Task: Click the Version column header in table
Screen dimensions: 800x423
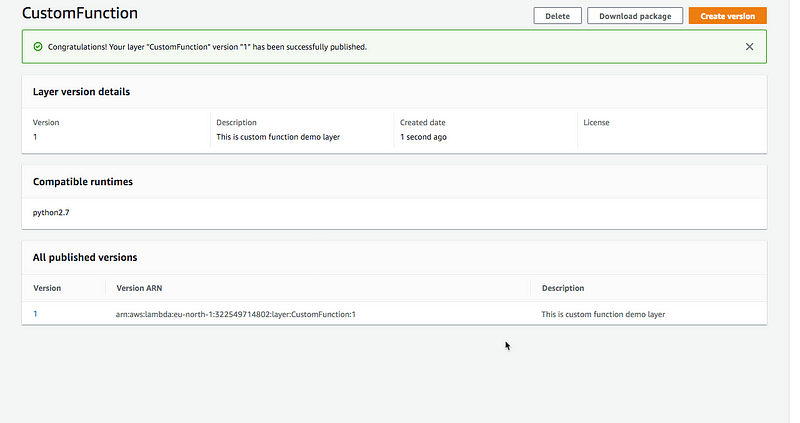Action: click(47, 288)
